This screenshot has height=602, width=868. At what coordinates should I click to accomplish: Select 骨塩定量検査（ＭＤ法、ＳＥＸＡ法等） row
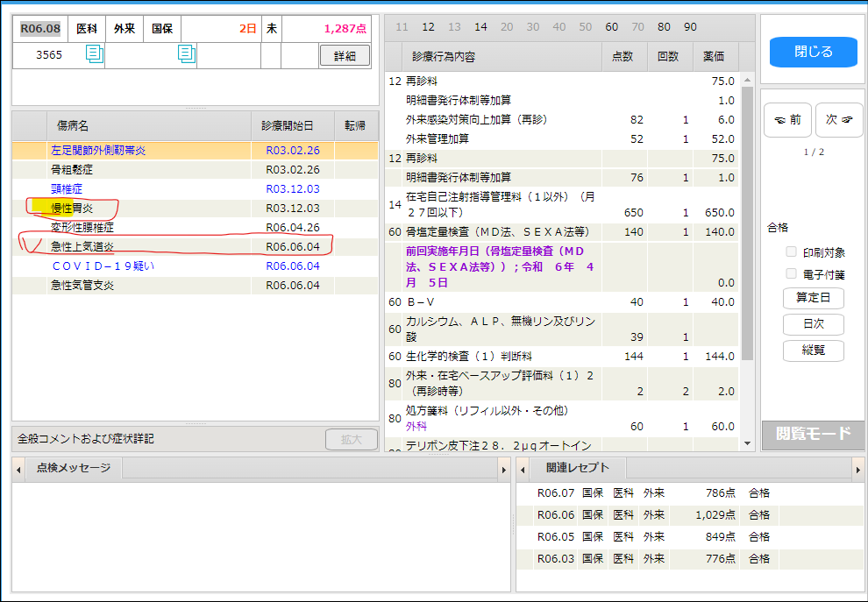click(562, 232)
